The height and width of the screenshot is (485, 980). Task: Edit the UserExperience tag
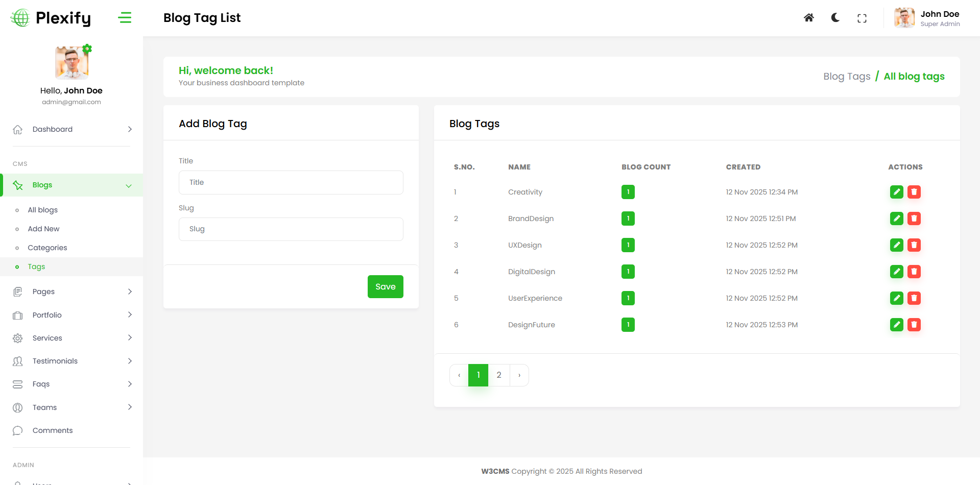[x=896, y=298]
